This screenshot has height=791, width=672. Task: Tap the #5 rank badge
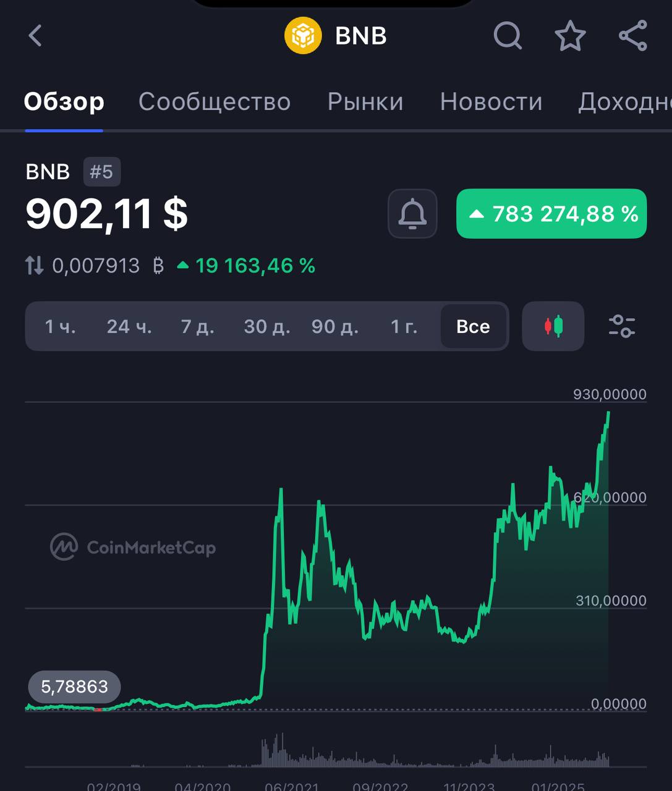pos(102,171)
